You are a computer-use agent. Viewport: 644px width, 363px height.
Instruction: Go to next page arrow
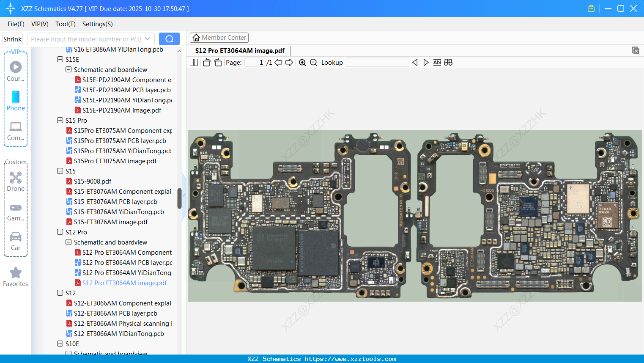pos(289,63)
